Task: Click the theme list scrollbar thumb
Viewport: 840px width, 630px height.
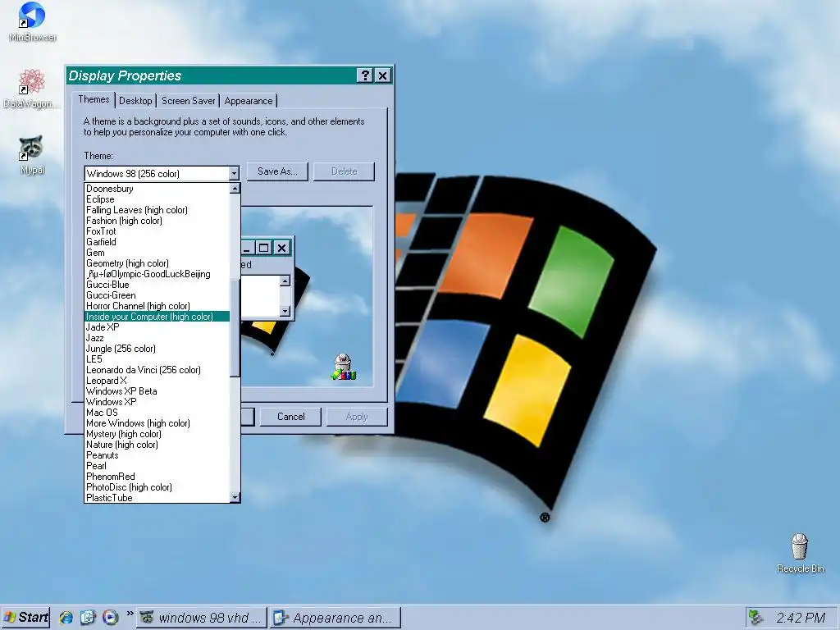Action: tap(235, 327)
